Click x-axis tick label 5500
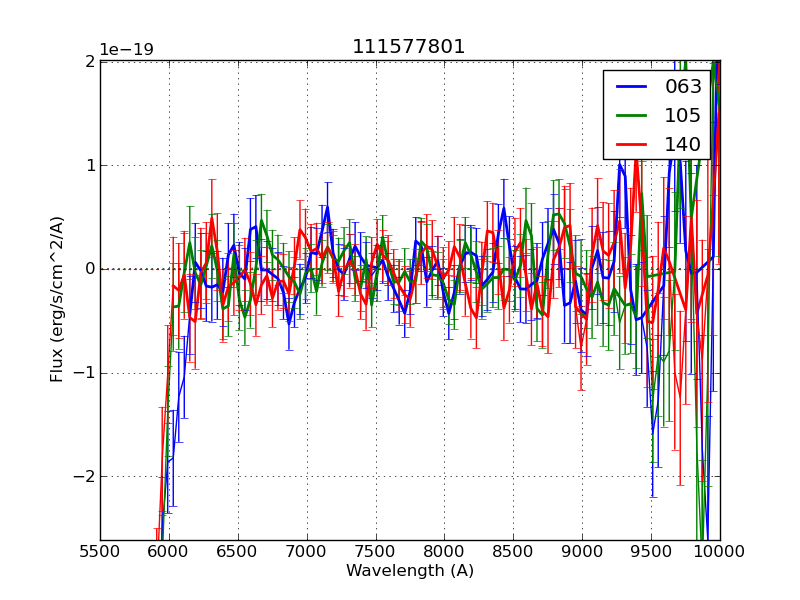 100,550
